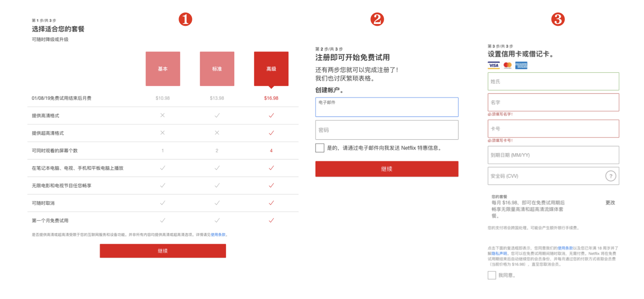Select the 标准 plan tile
Viewport: 644px width, 299px height.
tap(217, 69)
